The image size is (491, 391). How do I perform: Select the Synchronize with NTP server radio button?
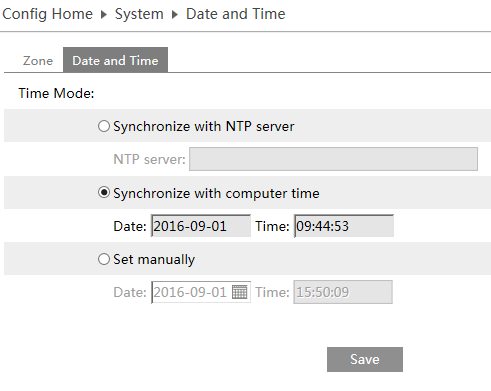tap(104, 126)
